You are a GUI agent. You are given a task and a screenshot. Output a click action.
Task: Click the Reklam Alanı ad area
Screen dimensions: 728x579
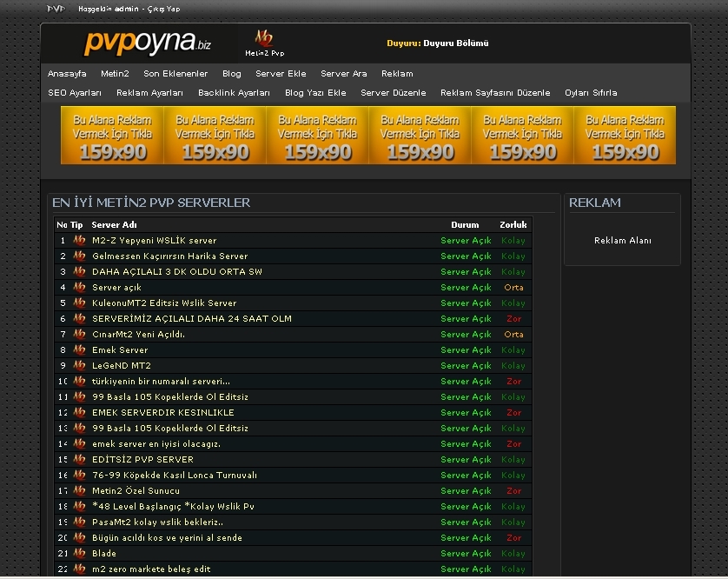[x=622, y=241]
